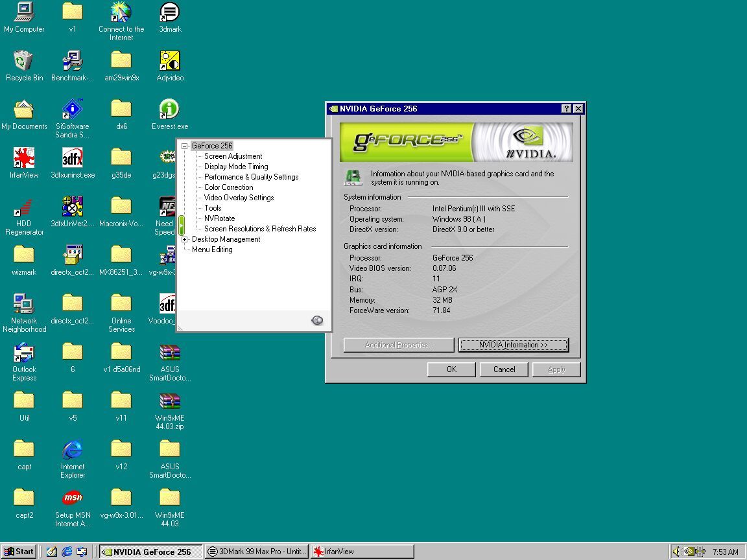Switch to 3DMark 99 Max Pro taskbar button
747x560 pixels.
[x=257, y=552]
